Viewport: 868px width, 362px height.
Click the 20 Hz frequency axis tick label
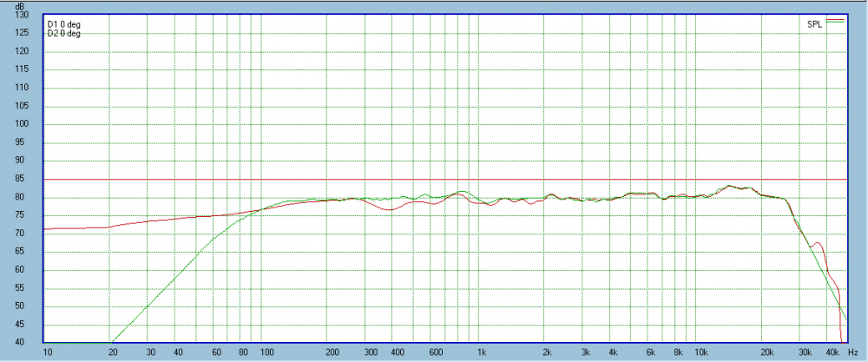pos(112,353)
